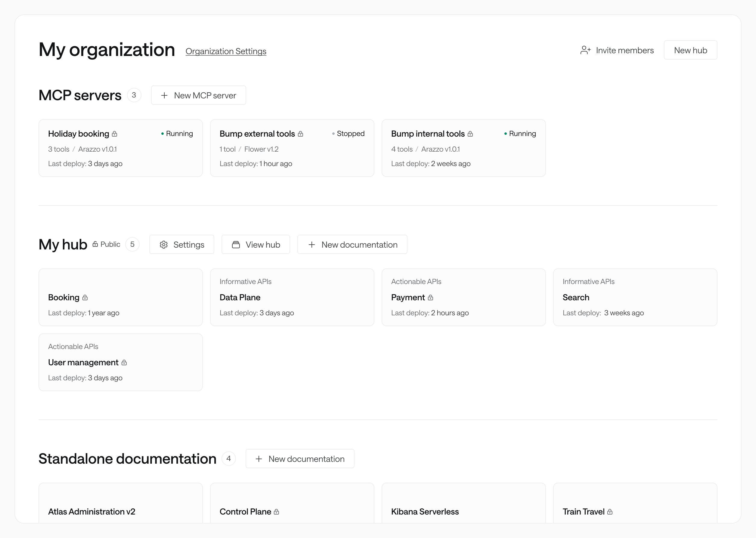This screenshot has width=756, height=538.
Task: Click the gear icon in the Settings button
Action: 164,245
